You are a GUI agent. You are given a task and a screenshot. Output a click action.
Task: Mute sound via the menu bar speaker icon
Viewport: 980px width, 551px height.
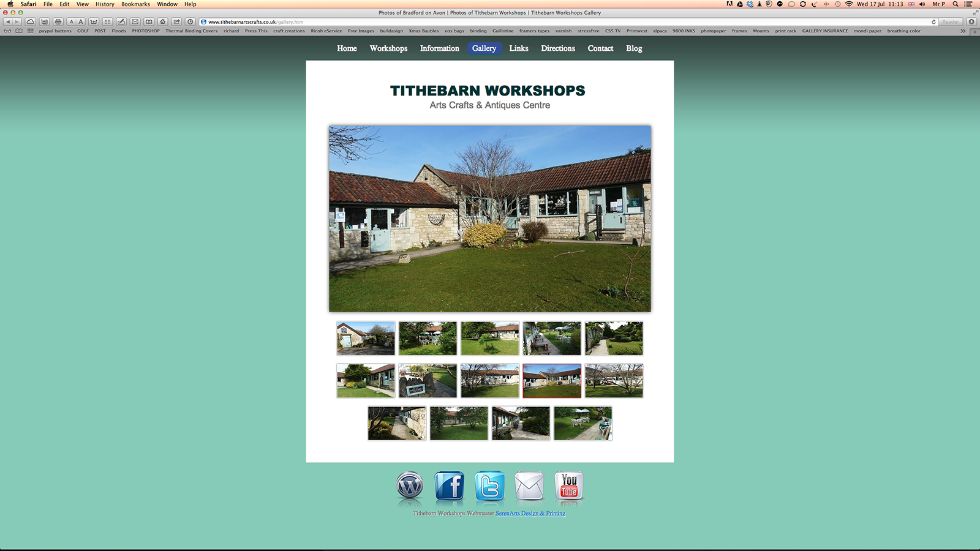923,4
